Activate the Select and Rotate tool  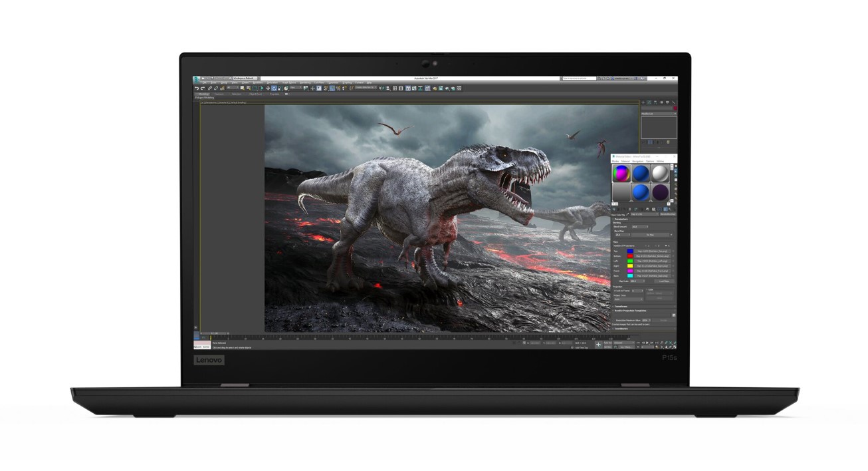[274, 88]
